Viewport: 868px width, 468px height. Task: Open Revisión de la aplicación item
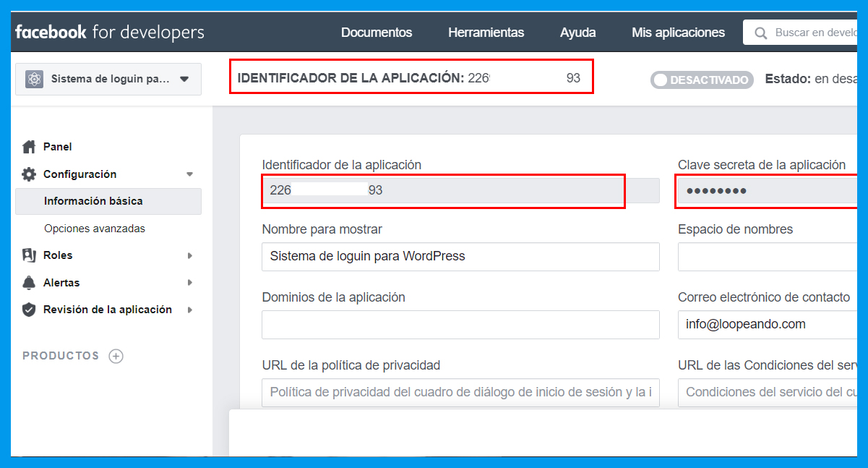[x=108, y=310]
